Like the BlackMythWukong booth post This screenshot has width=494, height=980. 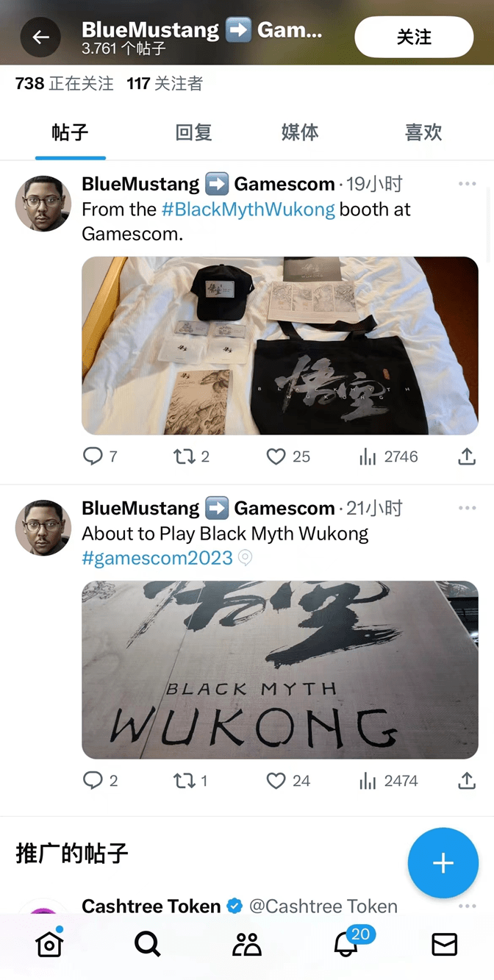pyautogui.click(x=287, y=457)
